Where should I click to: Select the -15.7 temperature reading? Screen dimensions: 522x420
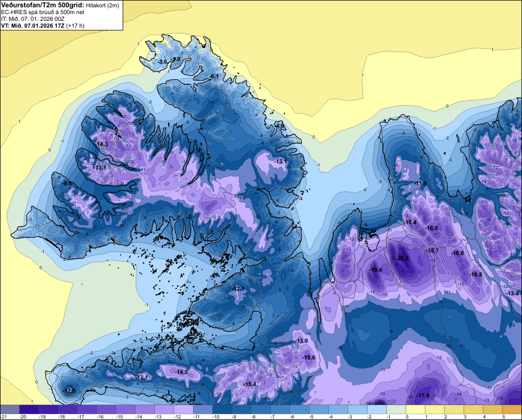433,250
